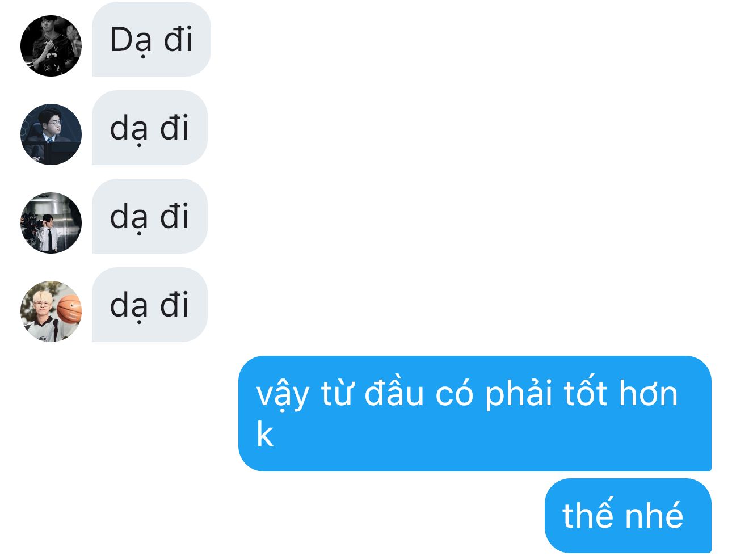Tap "dạ đi" bubble beside basketball avatar

pos(150,305)
